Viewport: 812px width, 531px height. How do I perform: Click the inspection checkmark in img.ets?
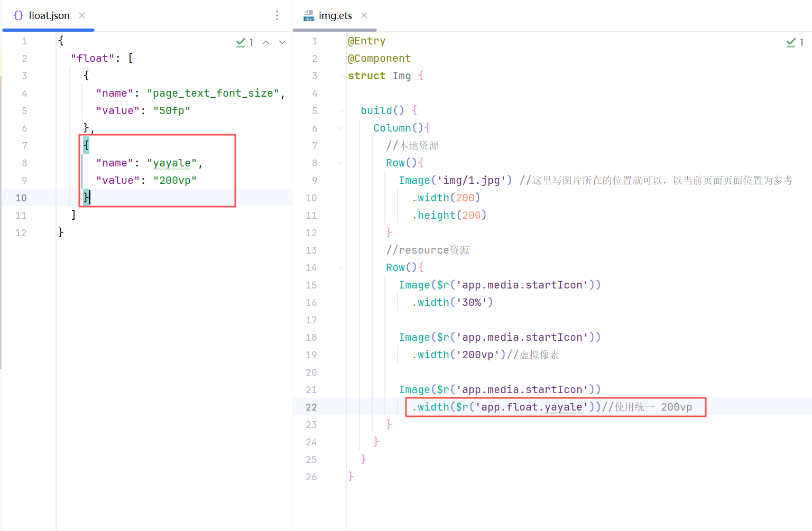(x=791, y=42)
